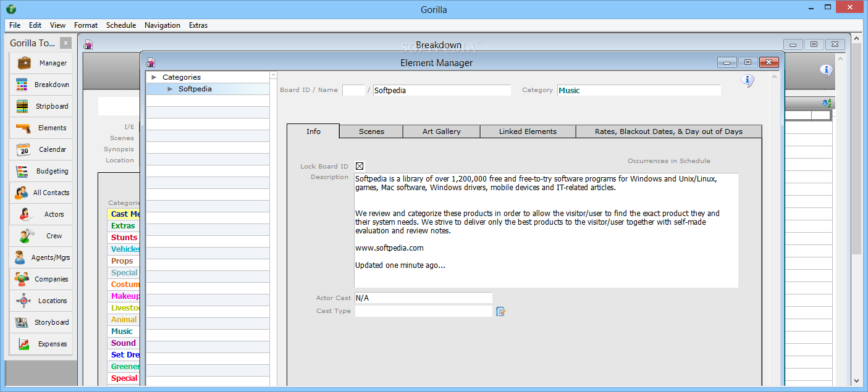Select Cast Members category in Breakdown

point(124,214)
